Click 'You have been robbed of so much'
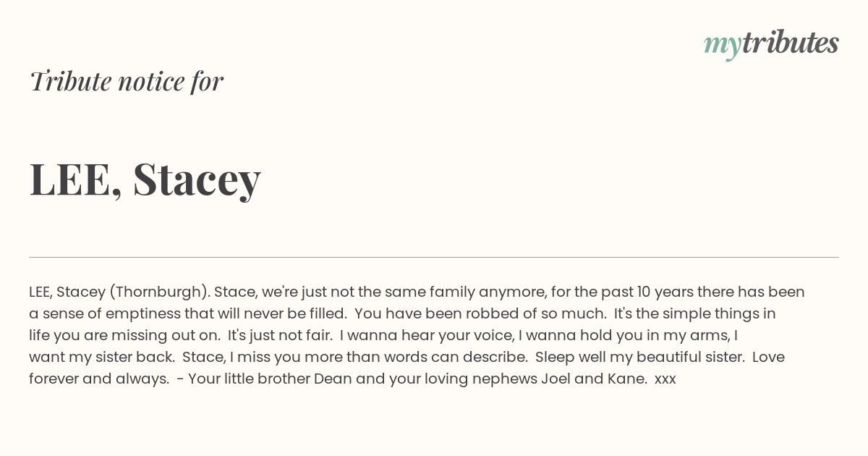This screenshot has width=868, height=456. pos(481,314)
